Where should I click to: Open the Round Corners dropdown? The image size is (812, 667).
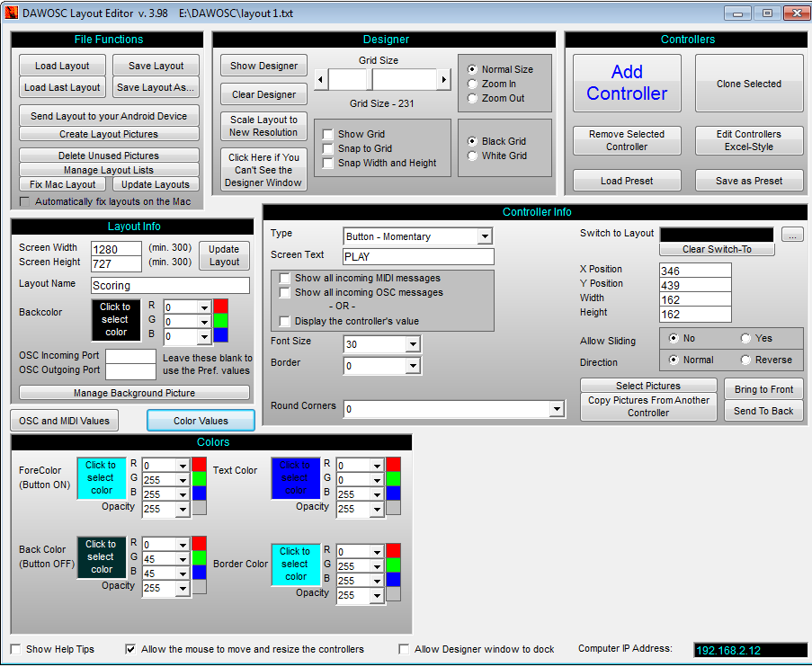[x=557, y=409]
